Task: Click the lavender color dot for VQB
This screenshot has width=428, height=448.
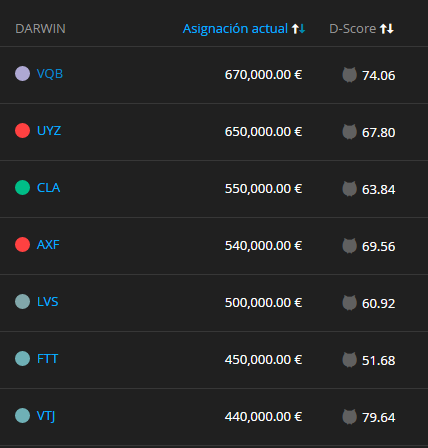Action: click(22, 74)
